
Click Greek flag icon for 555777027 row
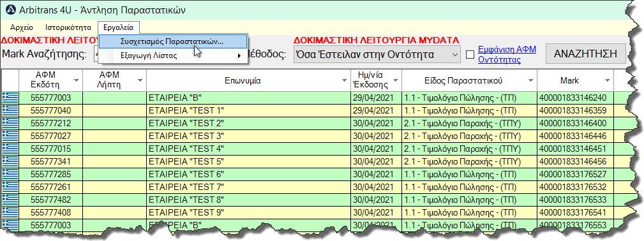(x=10, y=136)
